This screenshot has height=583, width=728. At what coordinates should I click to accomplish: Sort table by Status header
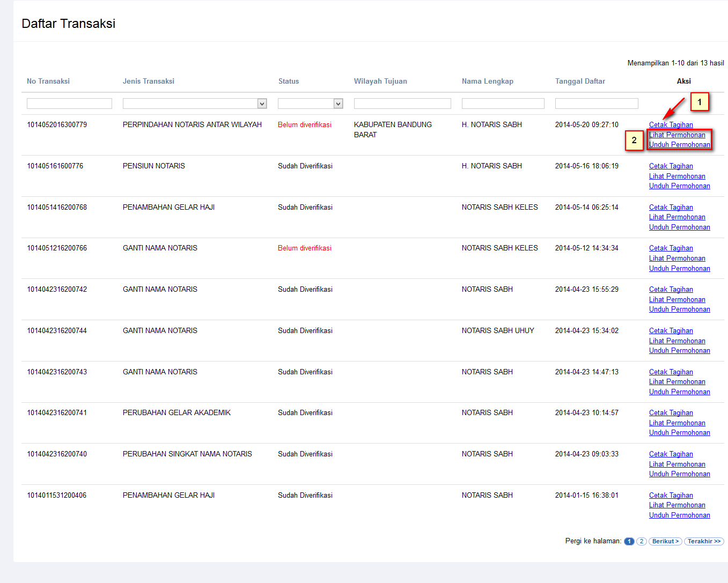point(289,82)
